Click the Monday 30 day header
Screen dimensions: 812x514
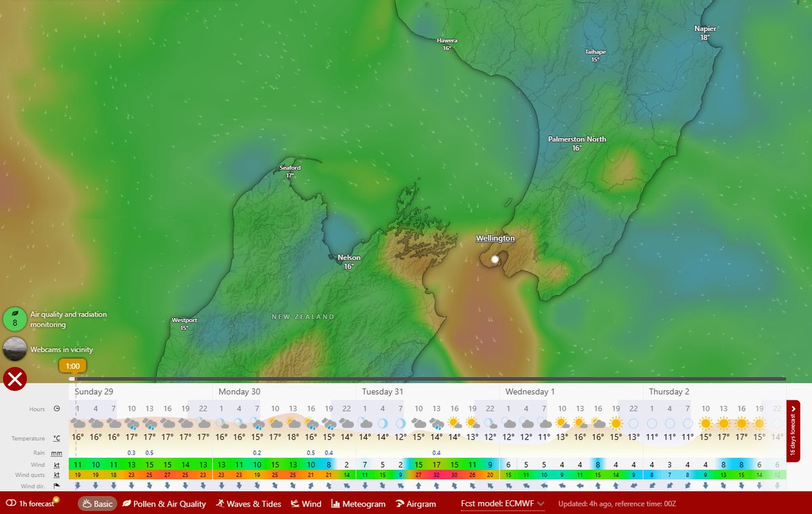point(239,392)
